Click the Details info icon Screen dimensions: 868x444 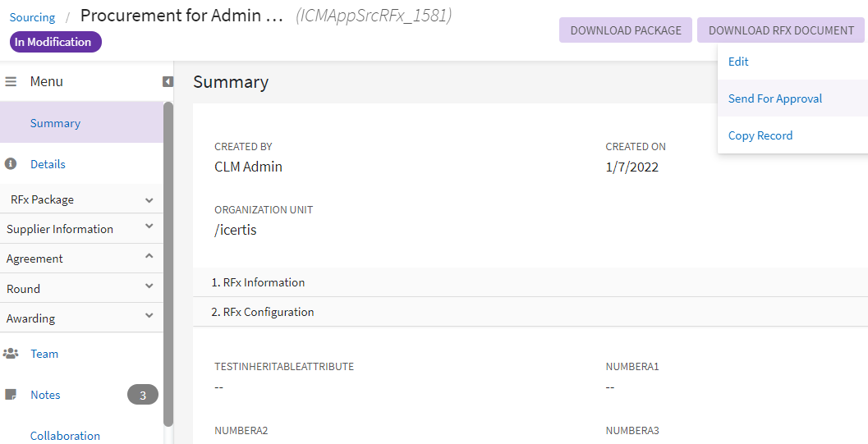click(x=11, y=164)
